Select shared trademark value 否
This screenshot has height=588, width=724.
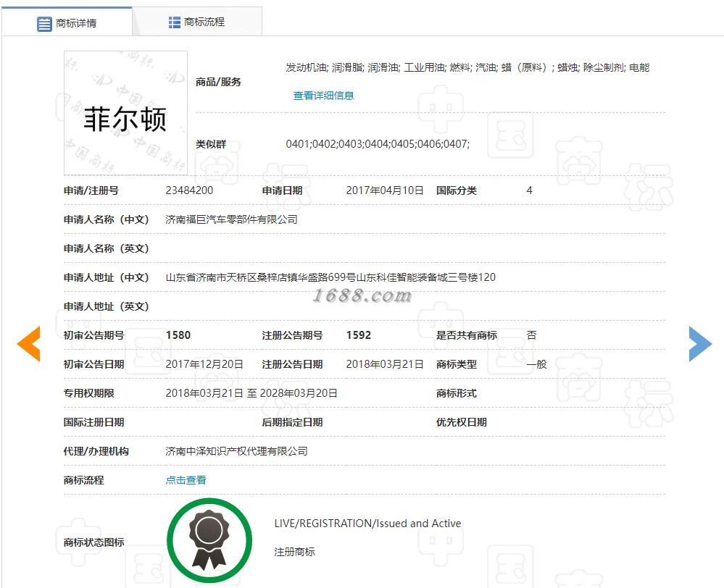[531, 335]
